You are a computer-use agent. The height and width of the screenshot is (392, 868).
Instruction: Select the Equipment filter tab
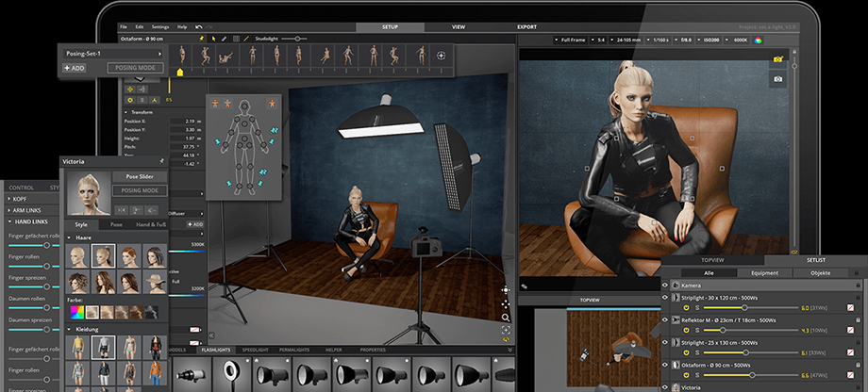point(764,273)
